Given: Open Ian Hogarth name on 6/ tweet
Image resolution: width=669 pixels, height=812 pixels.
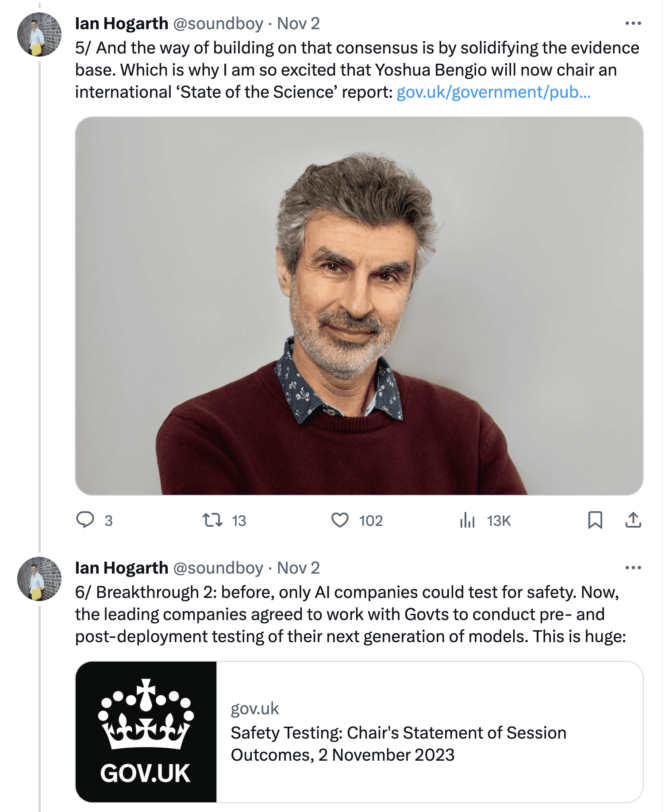Looking at the screenshot, I should (x=122, y=568).
